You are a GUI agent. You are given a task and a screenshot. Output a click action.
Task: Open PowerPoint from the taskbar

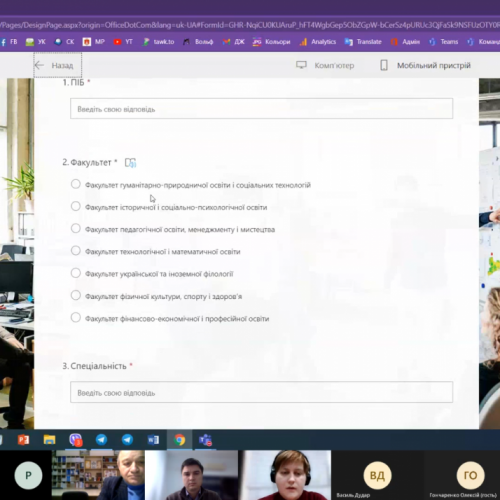tap(24, 440)
